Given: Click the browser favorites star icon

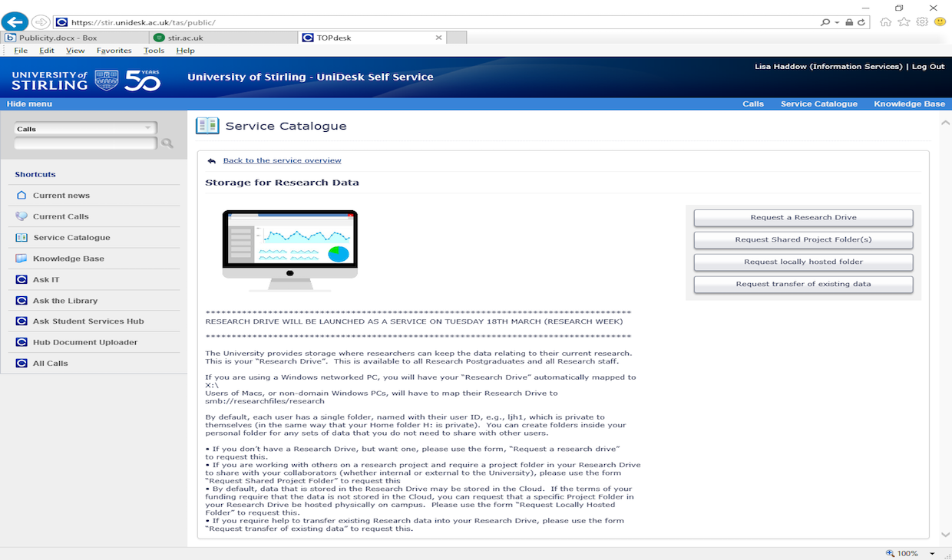Looking at the screenshot, I should 904,22.
